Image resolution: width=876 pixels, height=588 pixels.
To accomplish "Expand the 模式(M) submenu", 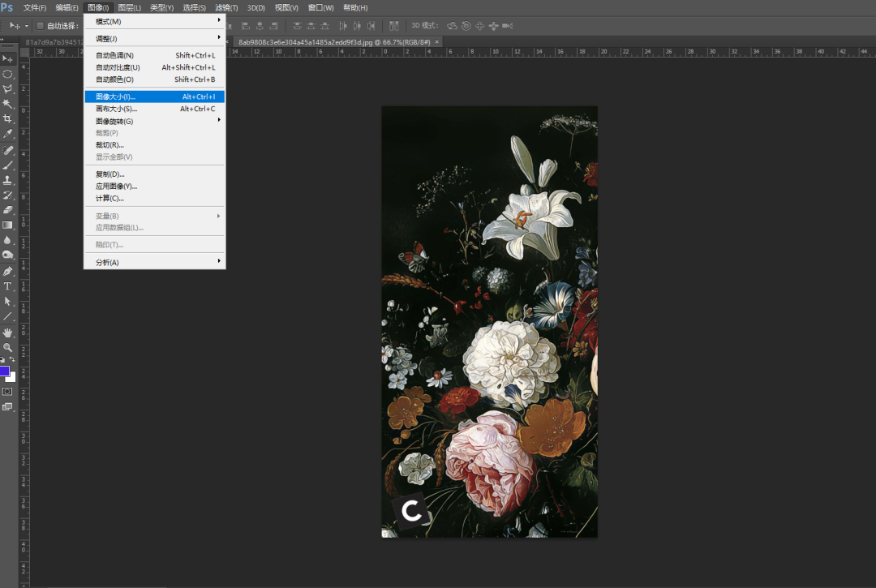I will pyautogui.click(x=155, y=21).
